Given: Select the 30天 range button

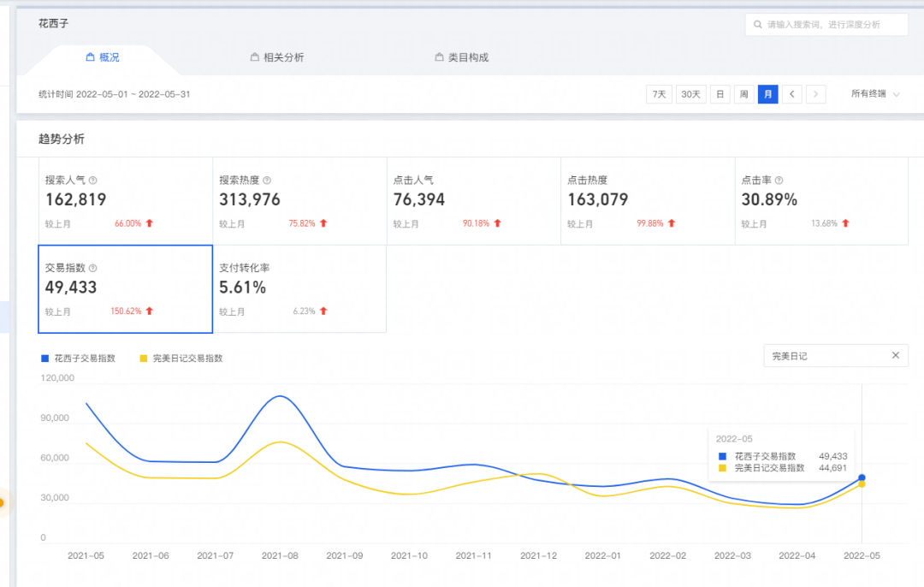Looking at the screenshot, I should coord(690,94).
